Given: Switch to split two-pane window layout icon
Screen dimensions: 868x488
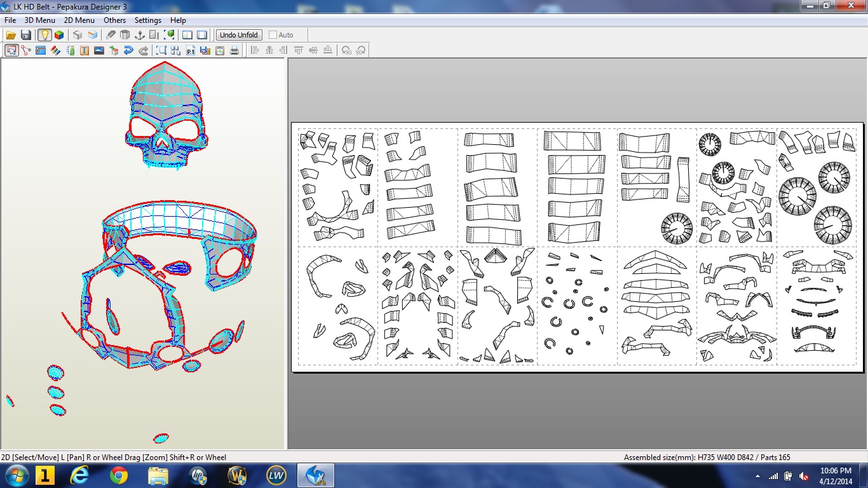Looking at the screenshot, I should [187, 35].
